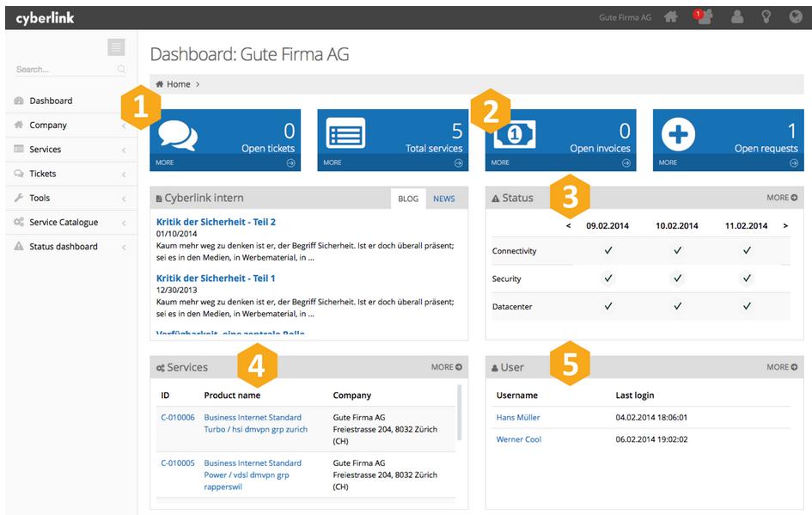Click the Dashboard gauge icon in sidebar
The height and width of the screenshot is (515, 812).
tap(19, 101)
